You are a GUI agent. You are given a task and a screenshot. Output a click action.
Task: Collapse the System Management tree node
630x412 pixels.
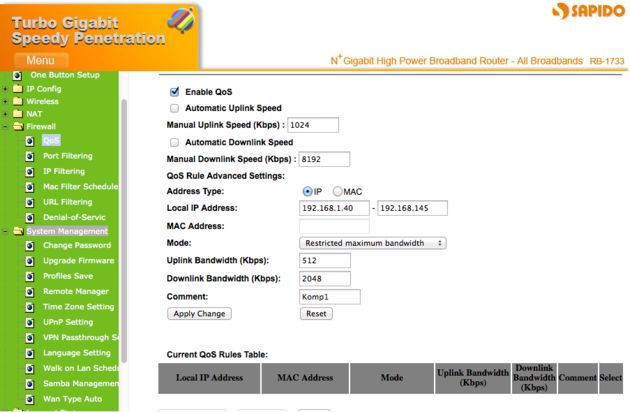pos(5,232)
